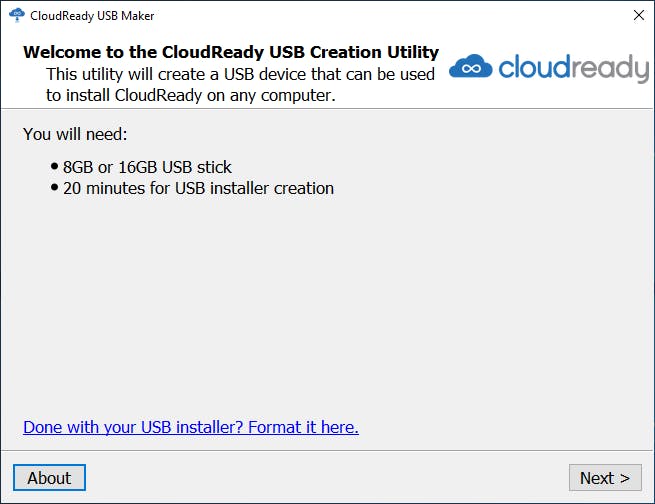Click the bullet dot before '20 minutes'
The height and width of the screenshot is (504, 655).
[x=55, y=188]
